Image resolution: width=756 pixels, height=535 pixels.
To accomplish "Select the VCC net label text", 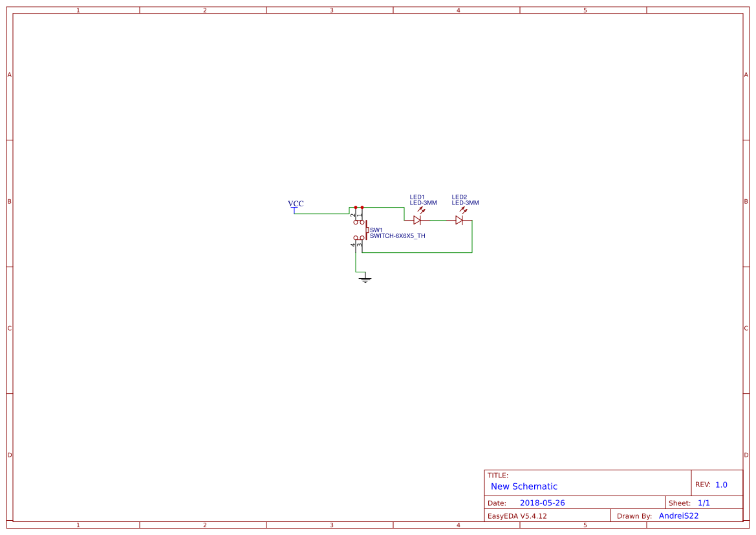I will point(296,204).
